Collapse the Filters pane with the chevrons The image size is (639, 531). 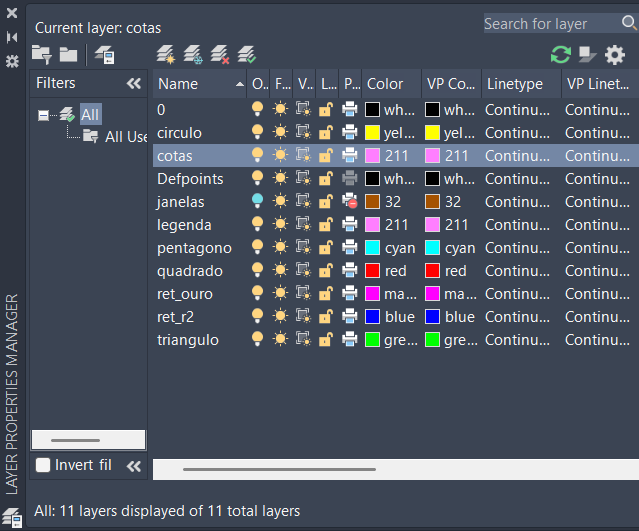tap(133, 84)
